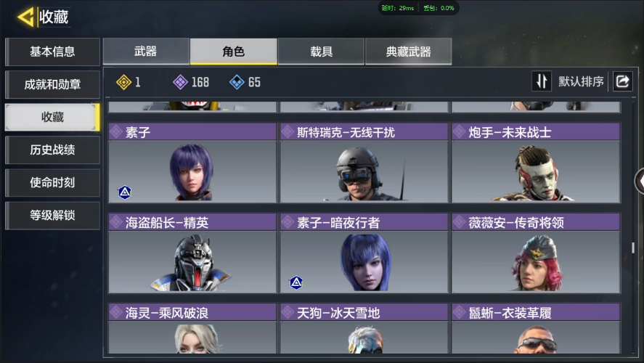Screen dimensions: 644x363
Task: Select the 海盗船长-精英 character card
Action: click(192, 253)
